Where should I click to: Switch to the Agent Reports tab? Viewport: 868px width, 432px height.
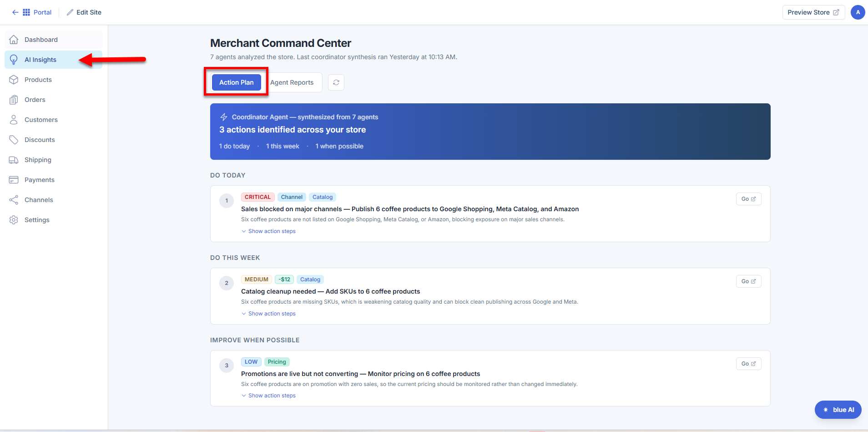292,82
